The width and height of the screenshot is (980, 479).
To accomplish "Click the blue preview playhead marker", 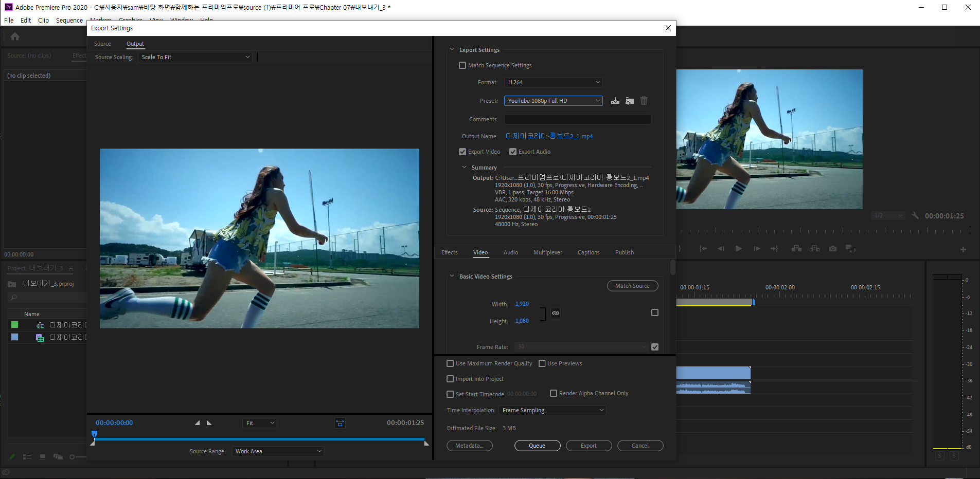I will [x=94, y=434].
